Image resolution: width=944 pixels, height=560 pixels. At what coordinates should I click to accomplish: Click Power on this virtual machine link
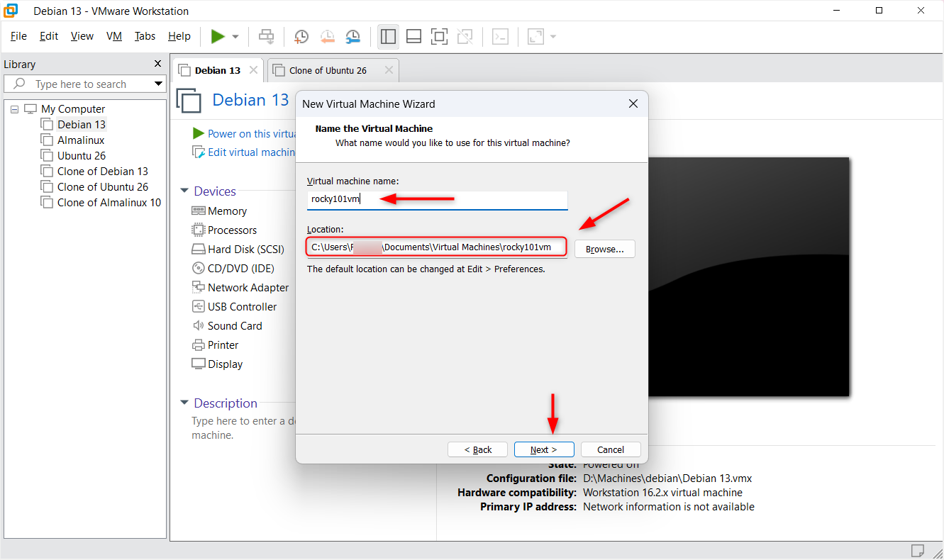click(244, 133)
